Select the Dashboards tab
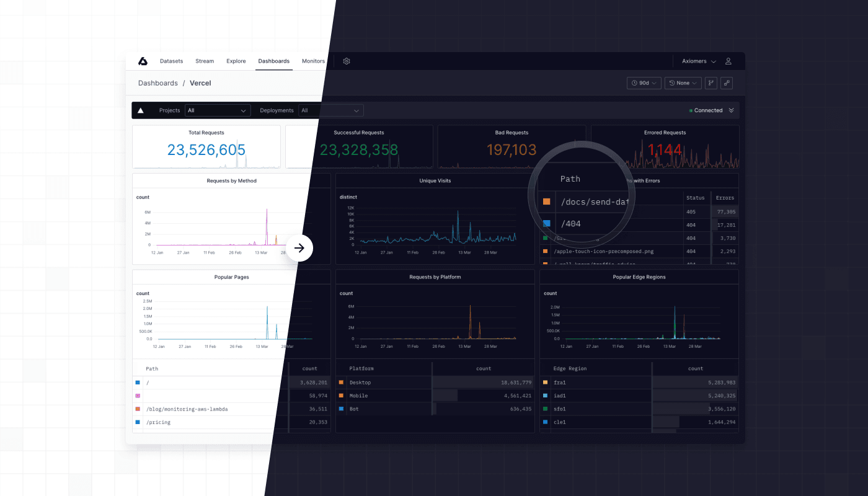868x496 pixels. [274, 61]
